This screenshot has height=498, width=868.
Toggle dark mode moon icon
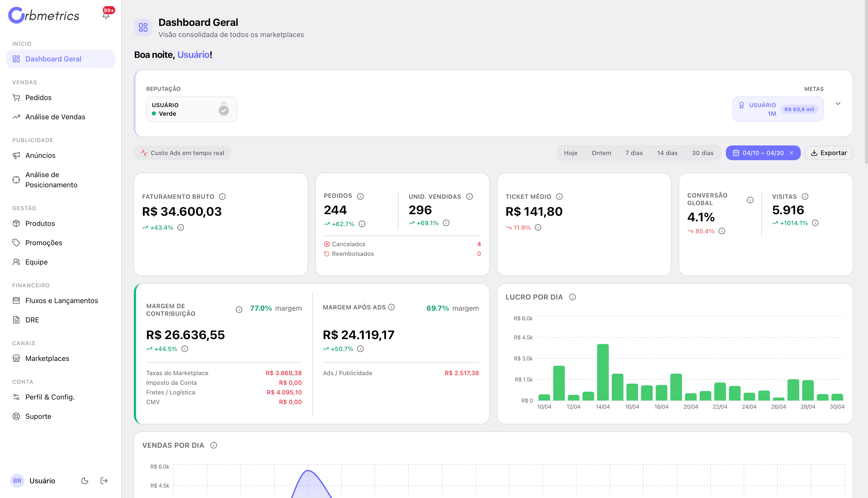pos(85,480)
